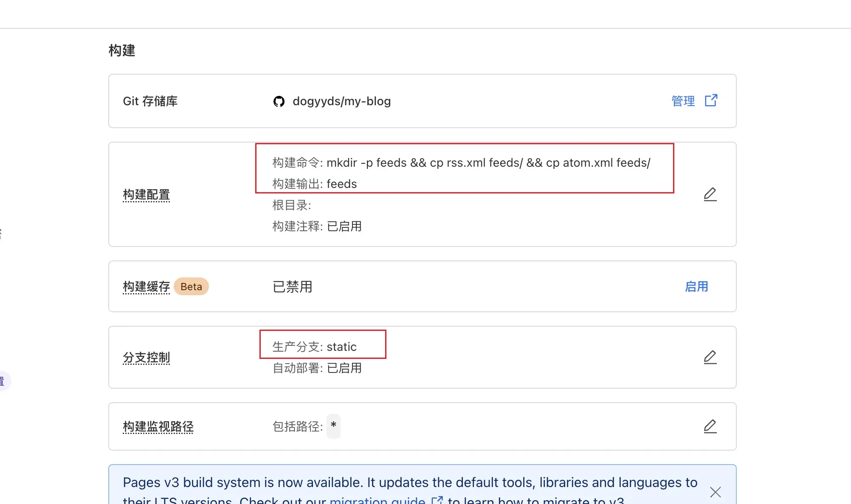The width and height of the screenshot is (851, 504).
Task: Click 构建注释: 已启用 status text
Action: (316, 226)
